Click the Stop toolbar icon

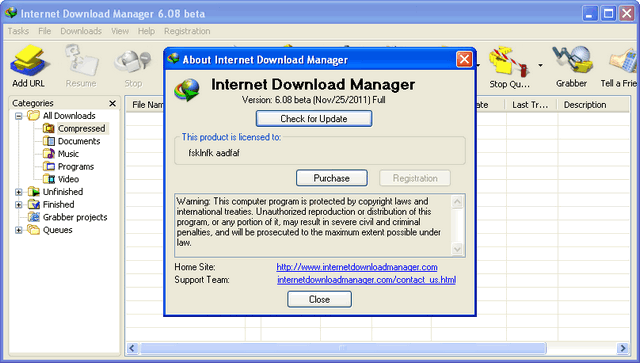(133, 63)
